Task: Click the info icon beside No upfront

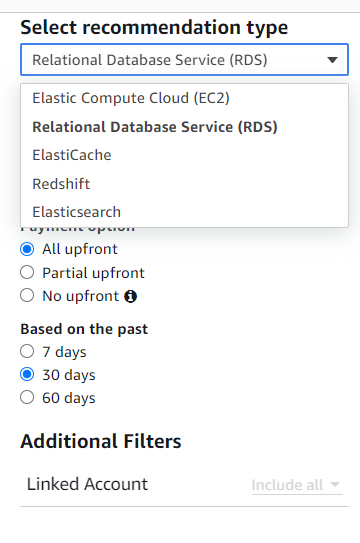Action: (130, 296)
